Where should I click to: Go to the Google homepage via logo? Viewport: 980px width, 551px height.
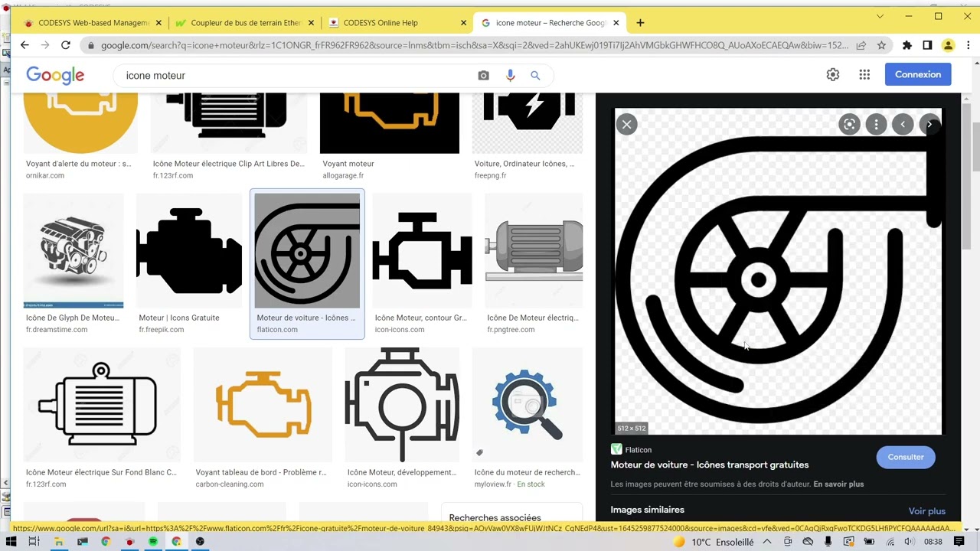55,75
